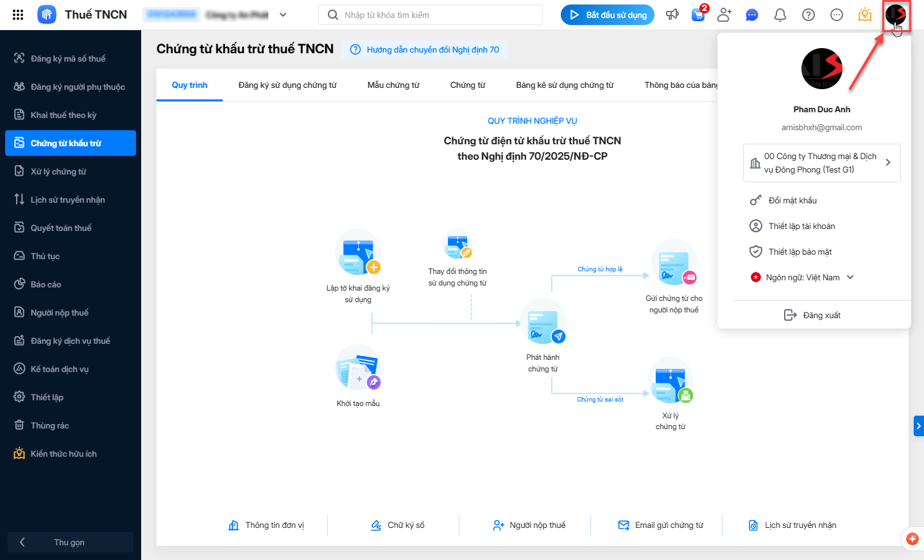Open the apps grid launcher icon
Screen dimensions: 924x560
click(18, 15)
